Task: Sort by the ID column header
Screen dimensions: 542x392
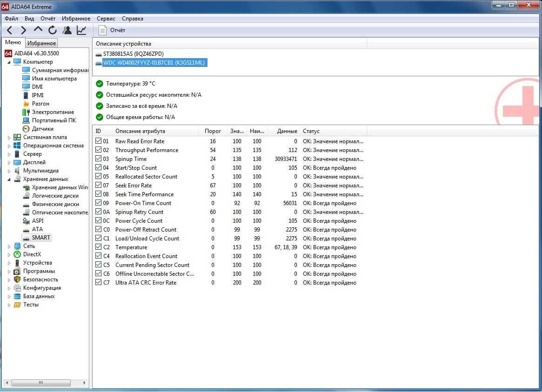Action: (x=103, y=131)
